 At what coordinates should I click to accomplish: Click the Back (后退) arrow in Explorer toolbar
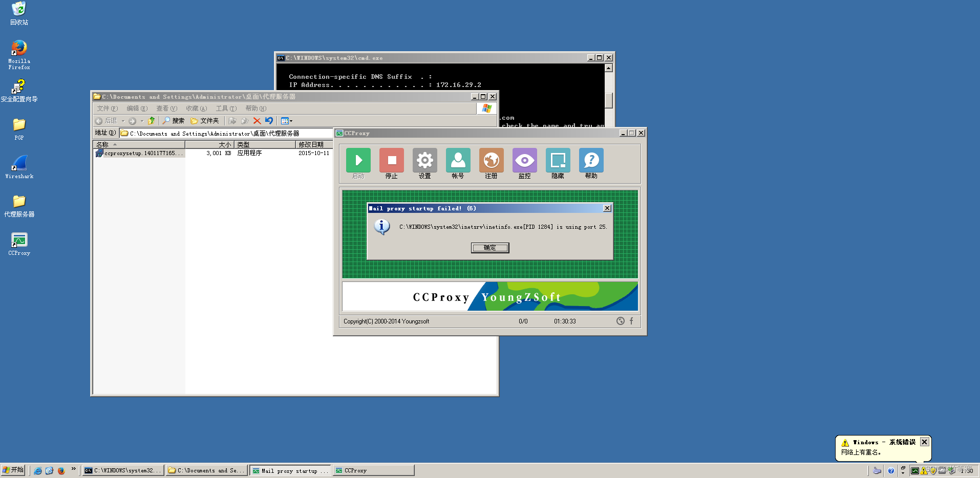click(99, 121)
